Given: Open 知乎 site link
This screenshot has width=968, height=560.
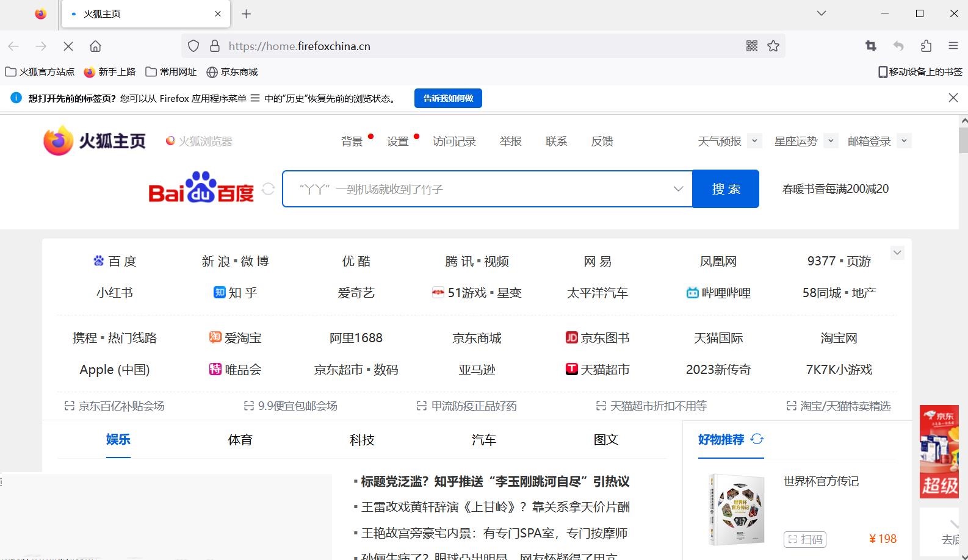Looking at the screenshot, I should 236,293.
